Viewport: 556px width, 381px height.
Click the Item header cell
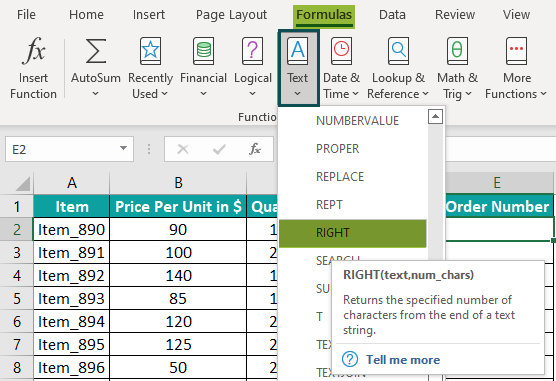point(72,206)
